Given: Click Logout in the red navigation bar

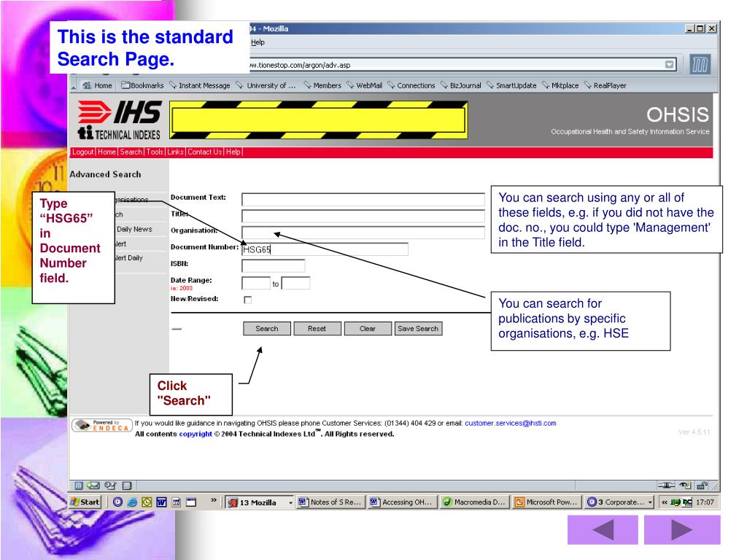Looking at the screenshot, I should click(83, 152).
